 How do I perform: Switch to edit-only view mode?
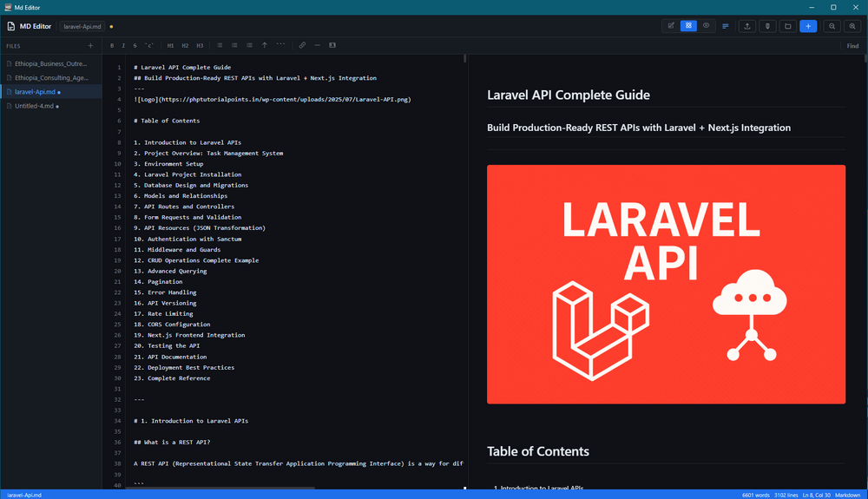coord(671,26)
